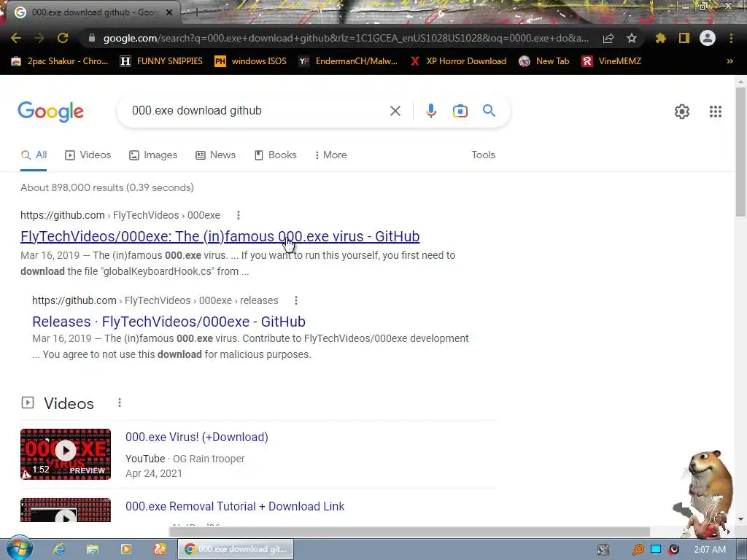This screenshot has height=560, width=747.
Task: Go back with the browser back arrow
Action: (x=16, y=38)
